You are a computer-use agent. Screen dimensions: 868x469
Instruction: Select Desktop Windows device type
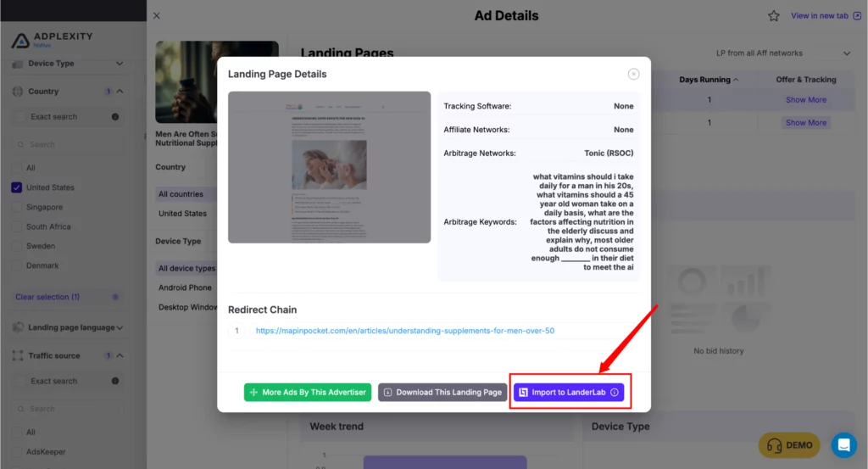click(x=187, y=307)
